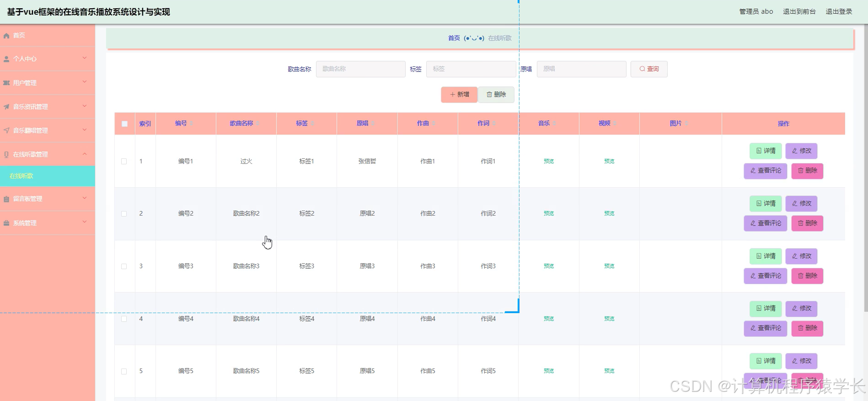Check the row 1 过火 checkbox
The width and height of the screenshot is (868, 401).
pyautogui.click(x=124, y=162)
